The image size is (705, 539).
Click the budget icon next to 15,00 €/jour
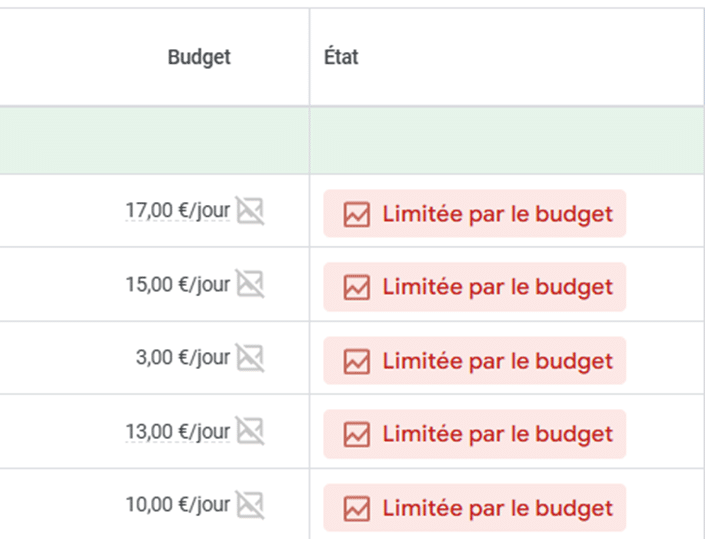(x=250, y=285)
